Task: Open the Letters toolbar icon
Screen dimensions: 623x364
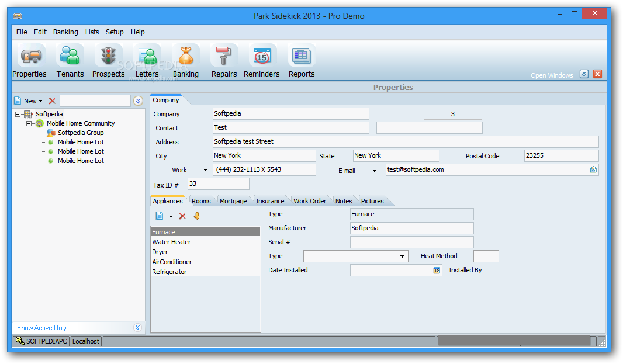Action: pyautogui.click(x=147, y=56)
